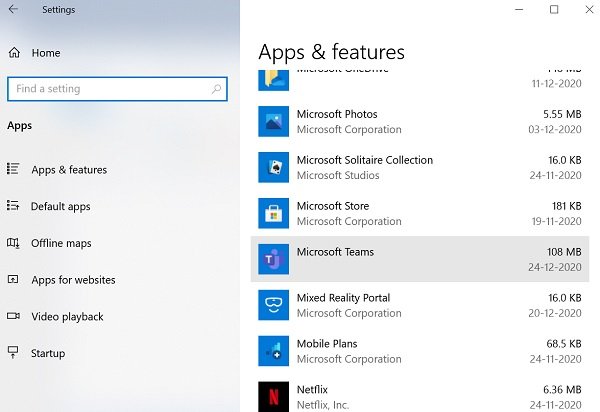600x412 pixels.
Task: Click the search magnifier icon
Action: pyautogui.click(x=215, y=89)
